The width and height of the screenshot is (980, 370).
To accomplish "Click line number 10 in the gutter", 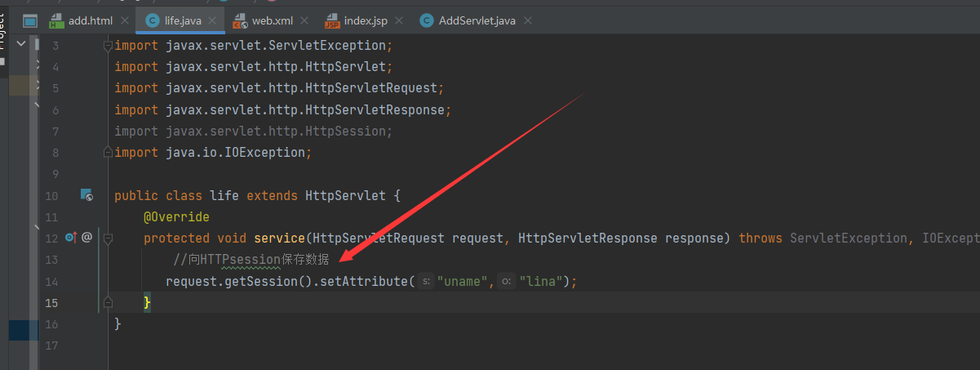I will click(x=52, y=196).
